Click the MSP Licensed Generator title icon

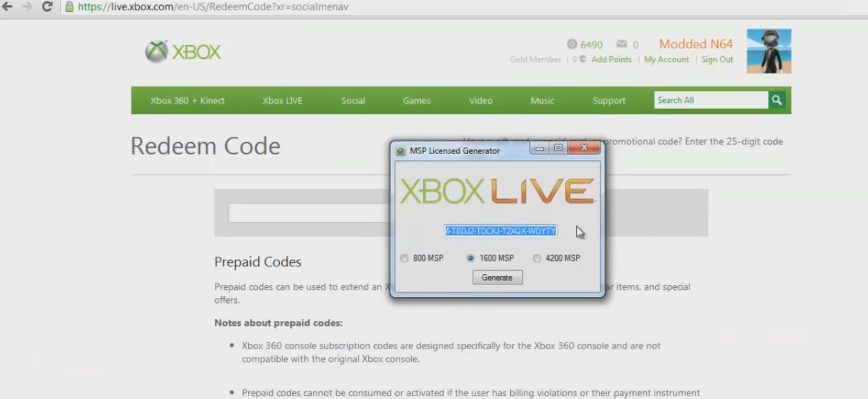[400, 150]
